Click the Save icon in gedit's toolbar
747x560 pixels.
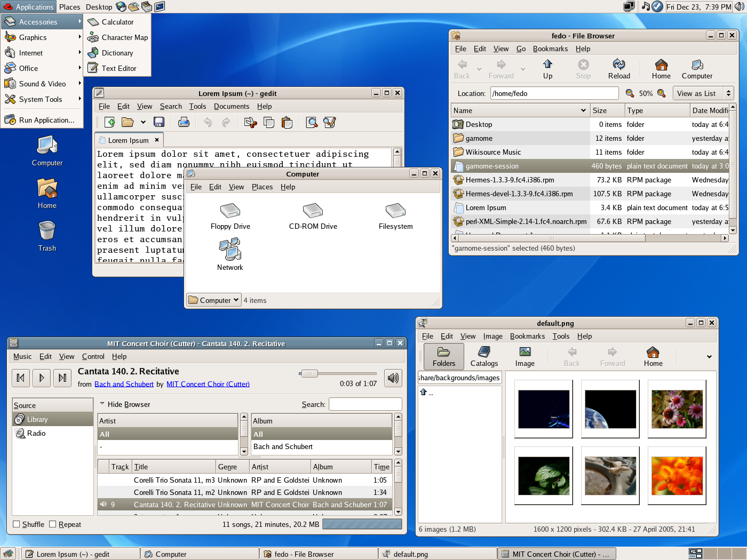[159, 122]
